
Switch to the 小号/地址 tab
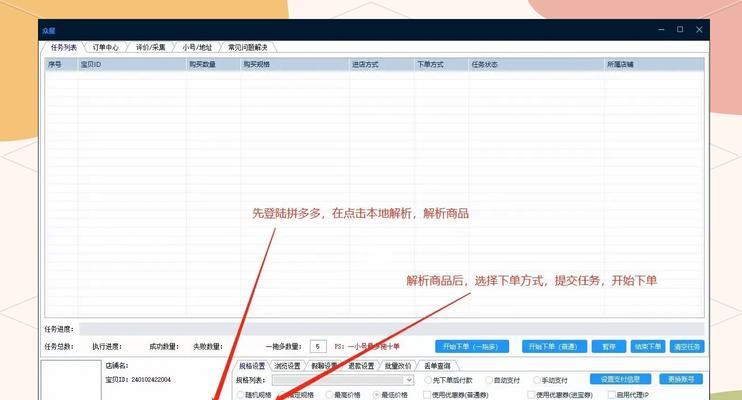point(197,47)
